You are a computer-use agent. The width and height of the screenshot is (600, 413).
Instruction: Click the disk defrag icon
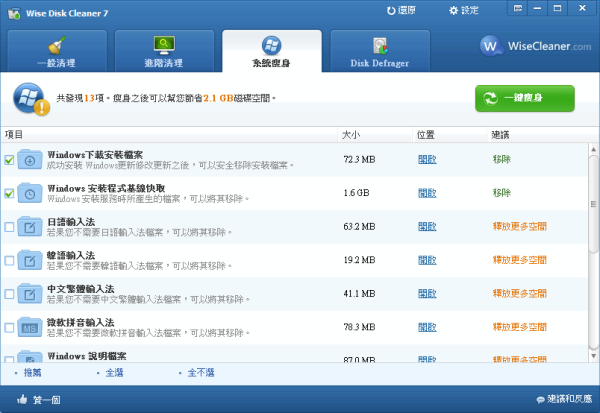380,46
